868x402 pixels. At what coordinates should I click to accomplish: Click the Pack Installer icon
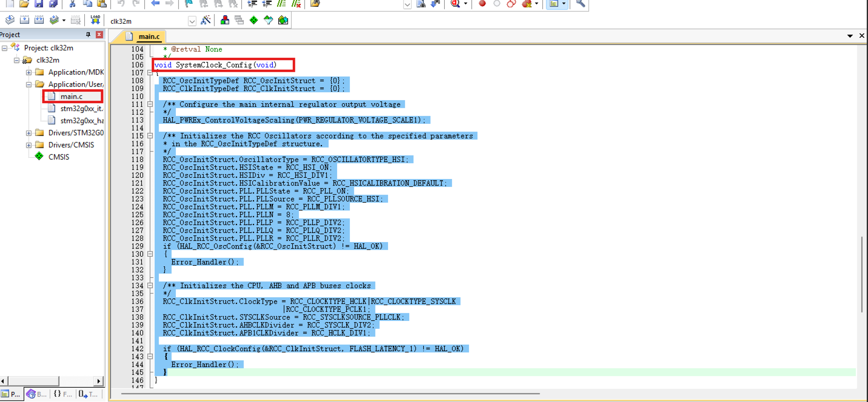(283, 20)
